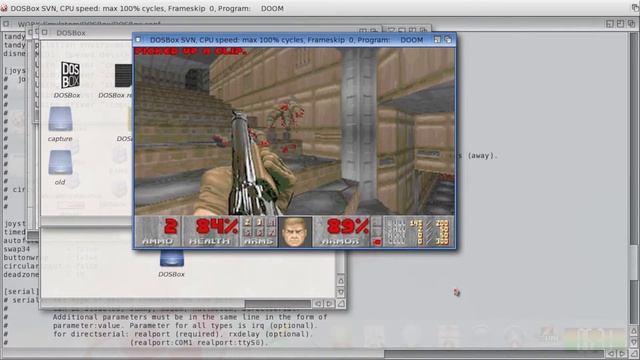Click the depth gadget of DOOM window
Viewport: 640px width, 360px height.
pos(448,40)
